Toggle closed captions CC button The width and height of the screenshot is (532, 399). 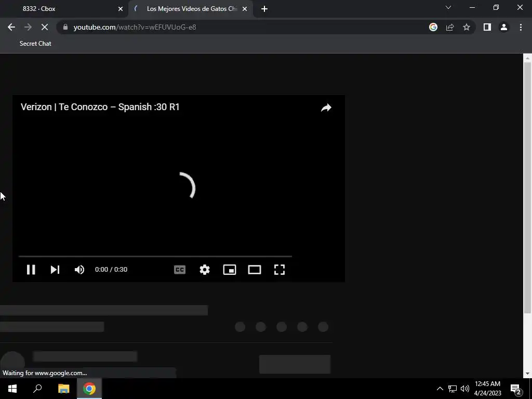coord(179,270)
